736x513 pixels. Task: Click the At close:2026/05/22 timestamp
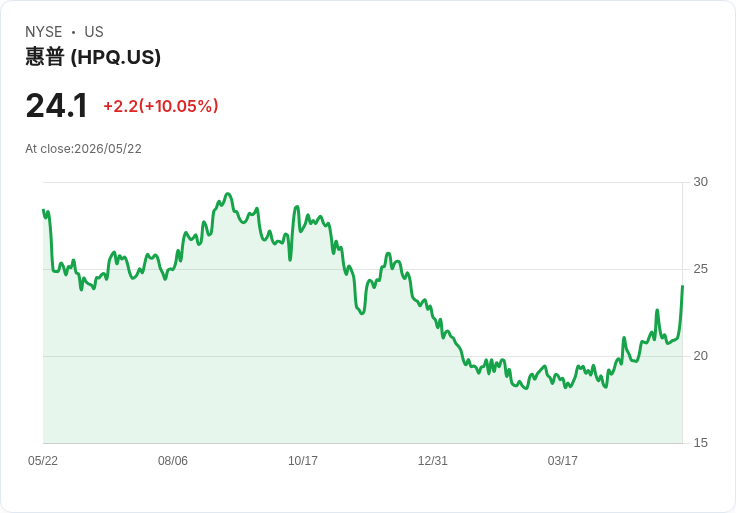(83, 149)
